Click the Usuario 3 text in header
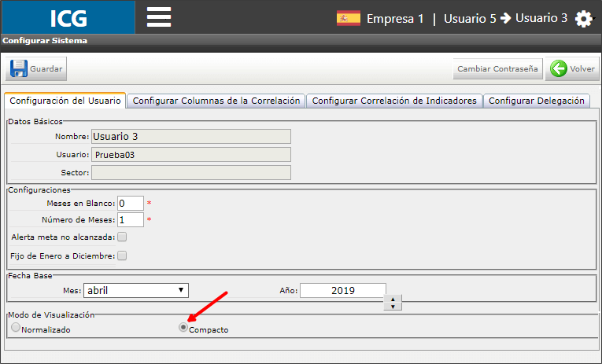 click(541, 18)
